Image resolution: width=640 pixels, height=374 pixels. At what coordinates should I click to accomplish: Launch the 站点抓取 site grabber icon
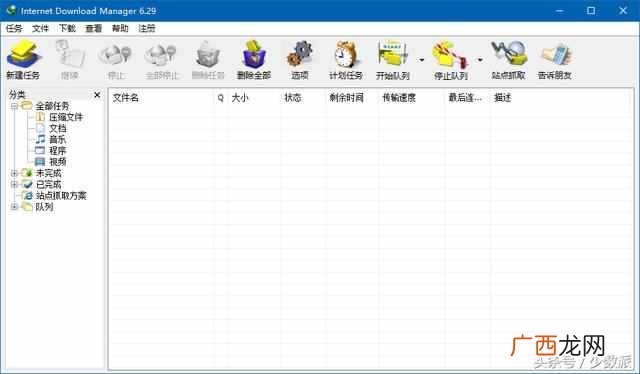click(509, 60)
